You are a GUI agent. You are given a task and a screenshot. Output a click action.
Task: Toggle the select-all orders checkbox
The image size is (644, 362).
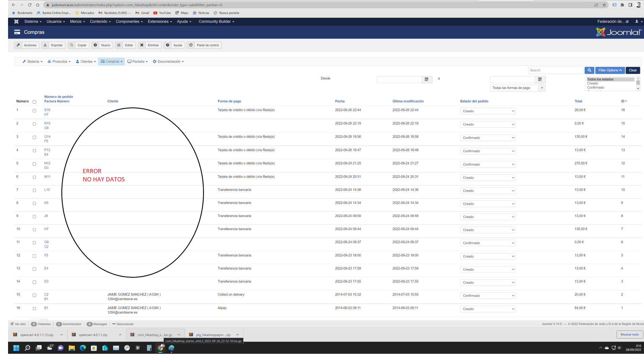(34, 102)
